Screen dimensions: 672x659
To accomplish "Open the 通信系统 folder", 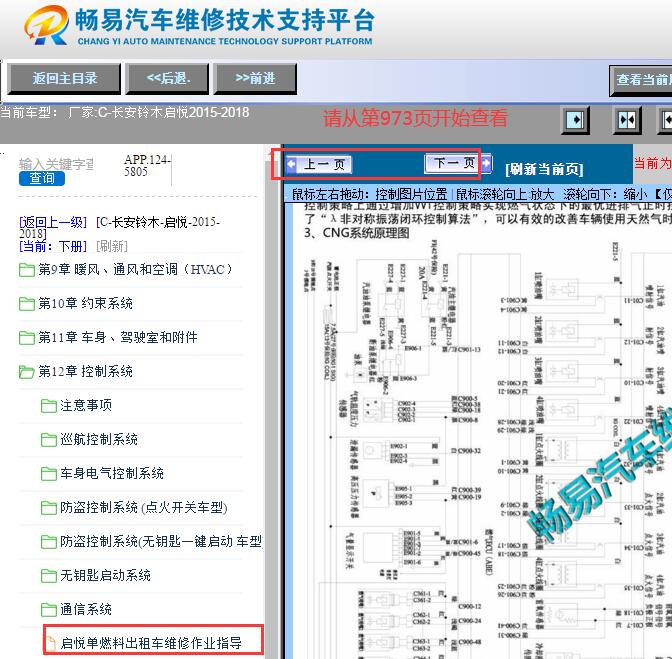I will [x=86, y=609].
